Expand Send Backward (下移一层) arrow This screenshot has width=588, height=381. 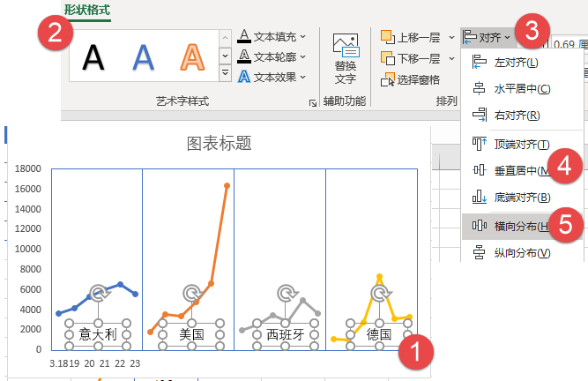pyautogui.click(x=451, y=58)
